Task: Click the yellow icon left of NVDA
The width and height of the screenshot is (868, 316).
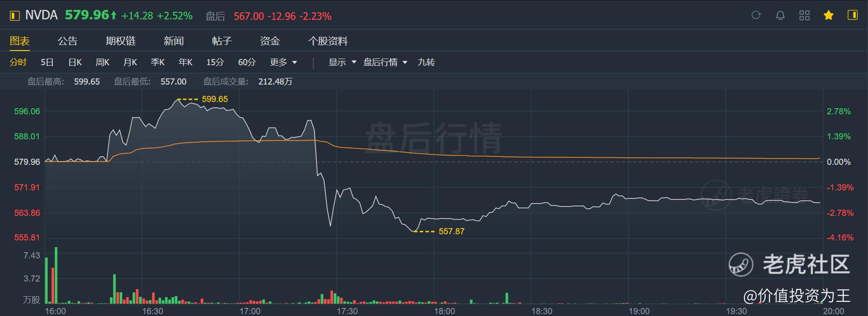Action: point(15,16)
